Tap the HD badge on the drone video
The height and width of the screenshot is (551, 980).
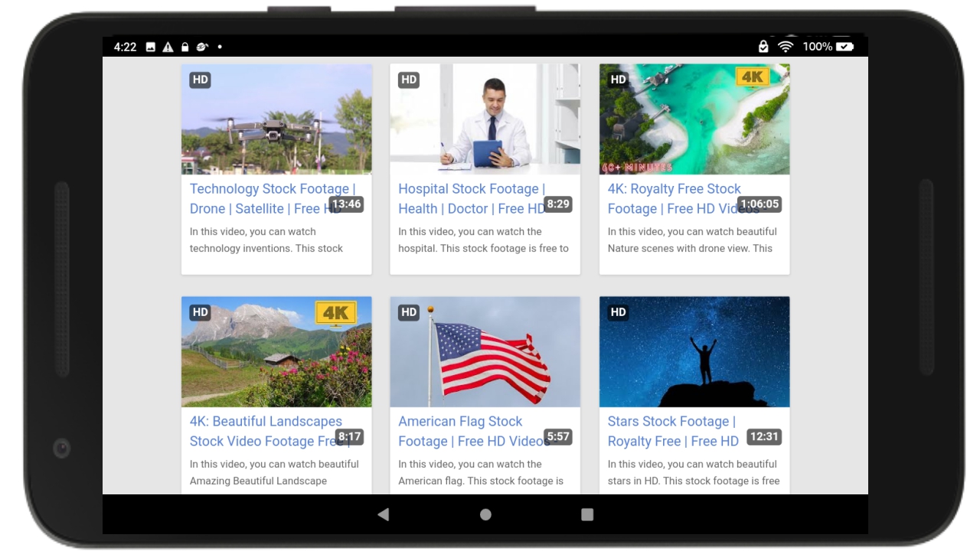201,78
